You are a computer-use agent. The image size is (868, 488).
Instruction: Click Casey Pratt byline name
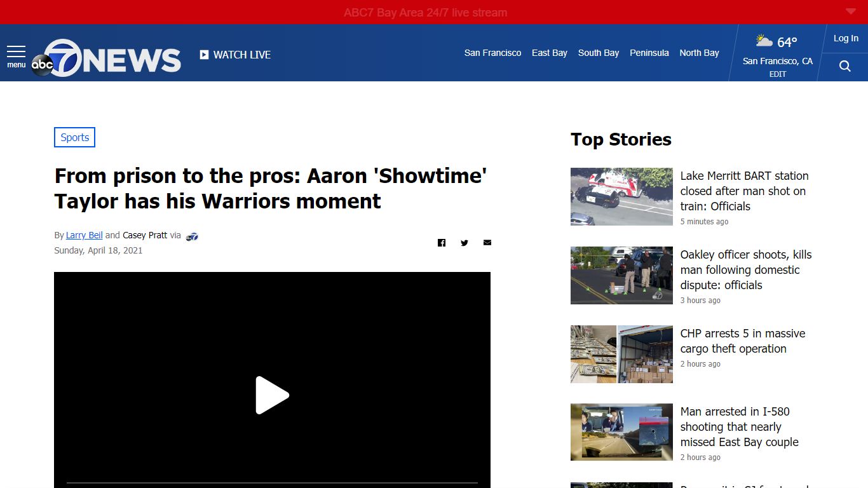tap(145, 235)
